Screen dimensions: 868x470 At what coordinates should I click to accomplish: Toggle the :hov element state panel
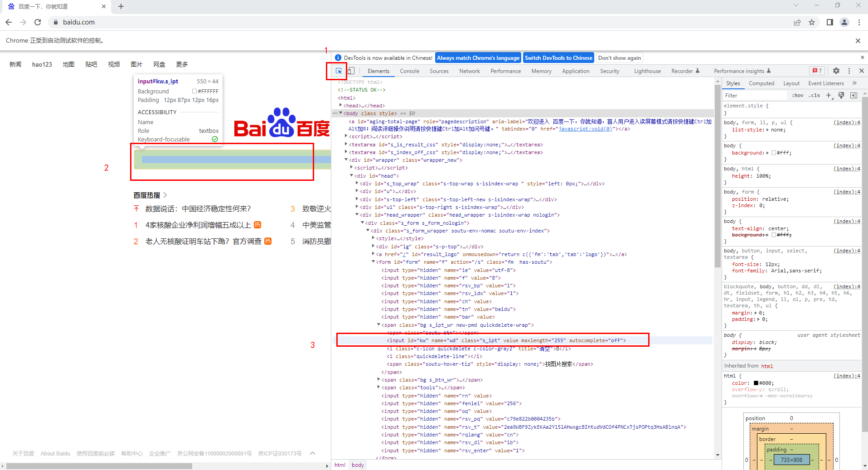pyautogui.click(x=798, y=95)
